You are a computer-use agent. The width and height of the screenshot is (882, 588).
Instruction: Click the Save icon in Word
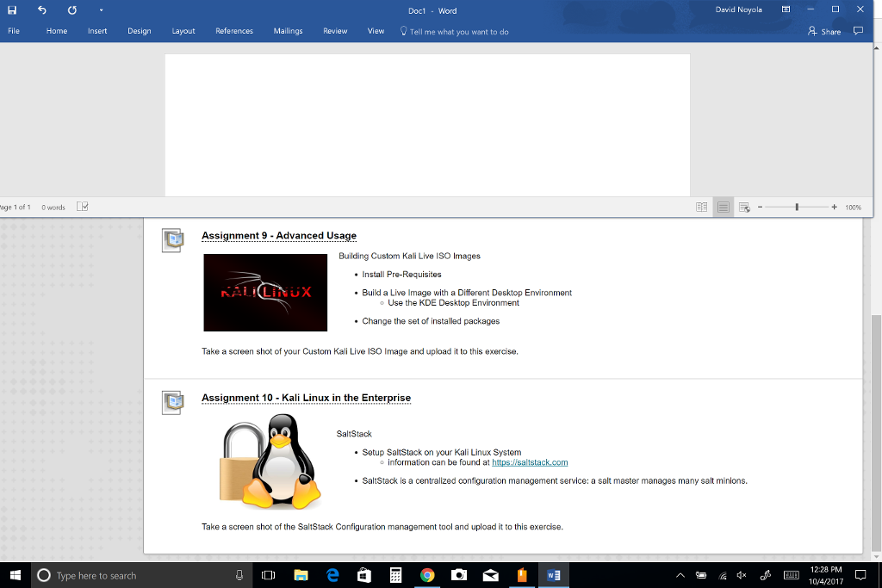[12, 9]
